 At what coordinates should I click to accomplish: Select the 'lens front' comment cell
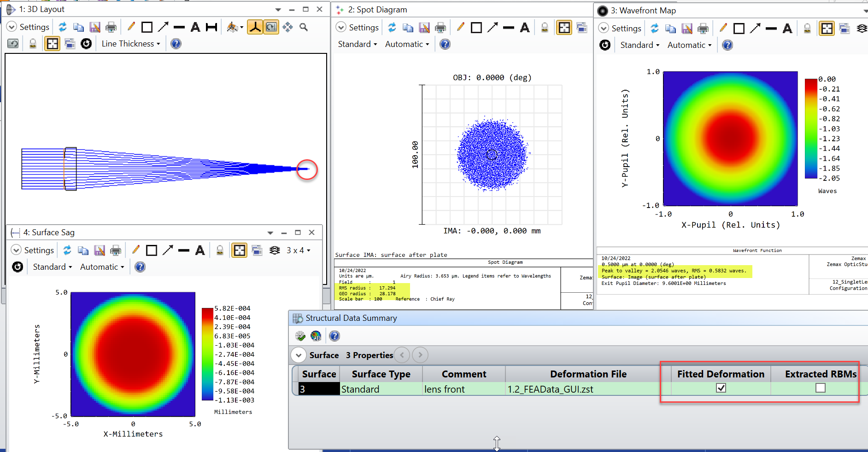pos(464,389)
